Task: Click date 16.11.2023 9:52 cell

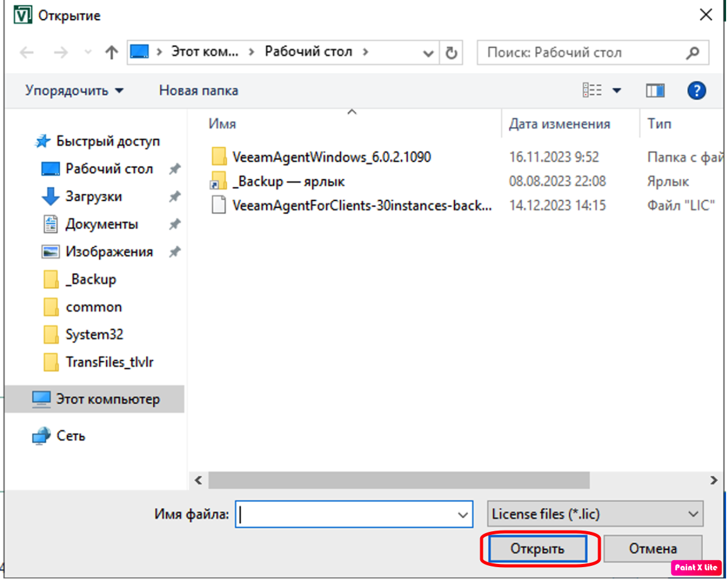Action: tap(554, 158)
